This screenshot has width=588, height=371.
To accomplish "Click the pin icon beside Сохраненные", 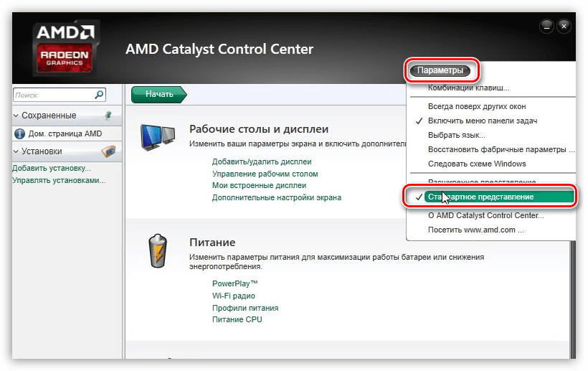I will [x=108, y=115].
